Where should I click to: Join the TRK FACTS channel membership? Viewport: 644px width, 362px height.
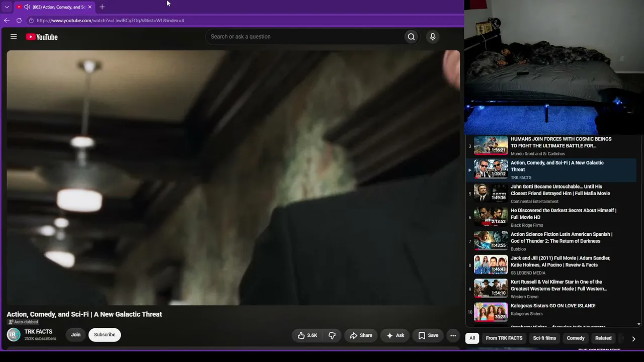pos(75,335)
